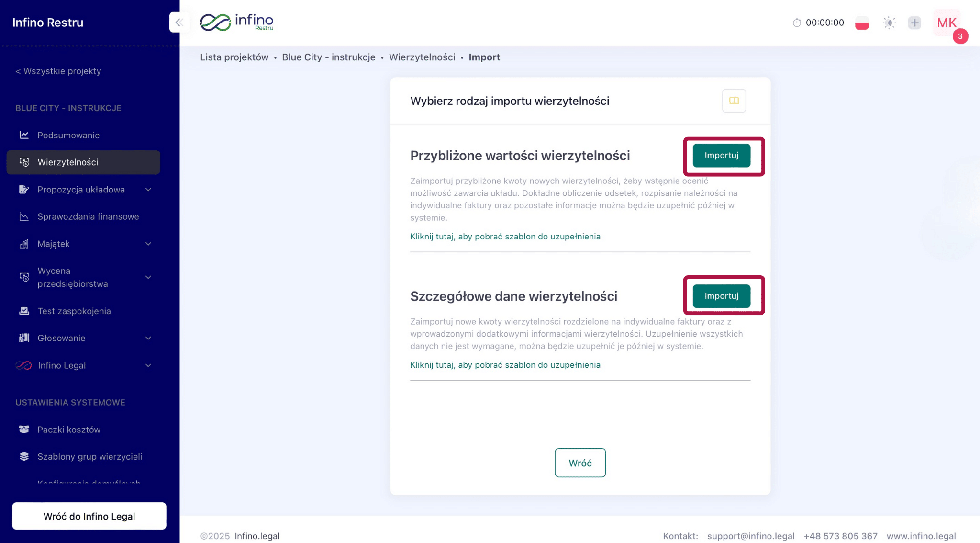
Task: Collapse the sidebar with the double-chevron icon
Action: click(179, 22)
